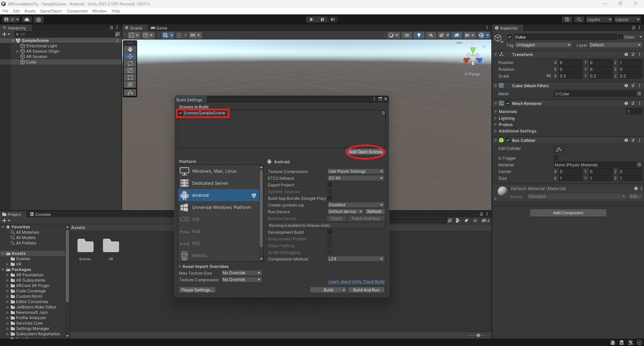The height and width of the screenshot is (346, 644).
Task: Open the Undo History icon
Action: point(567,19)
